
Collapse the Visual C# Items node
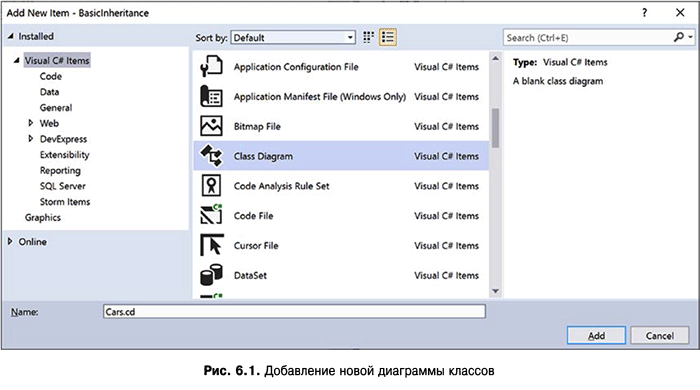pyautogui.click(x=16, y=60)
